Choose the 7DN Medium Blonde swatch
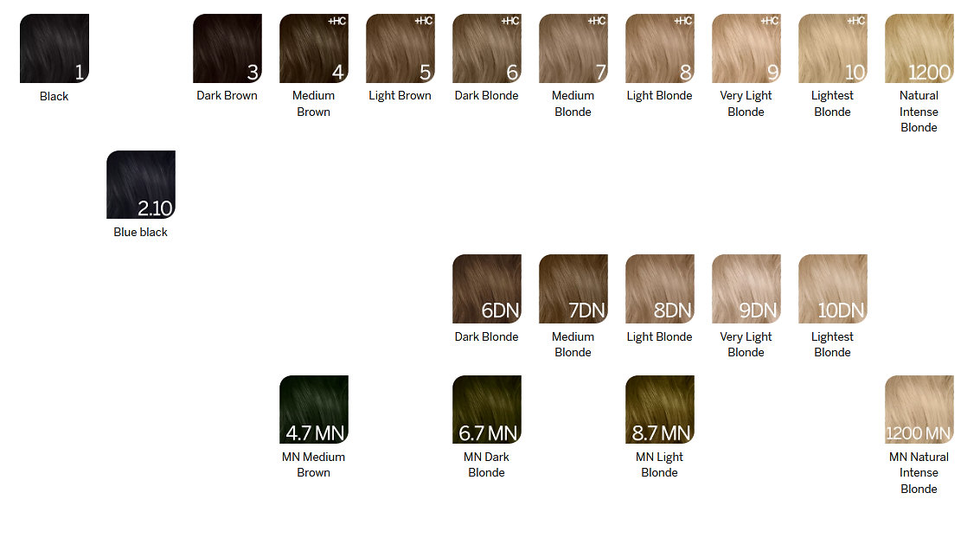Image resolution: width=980 pixels, height=544 pixels. (x=573, y=289)
